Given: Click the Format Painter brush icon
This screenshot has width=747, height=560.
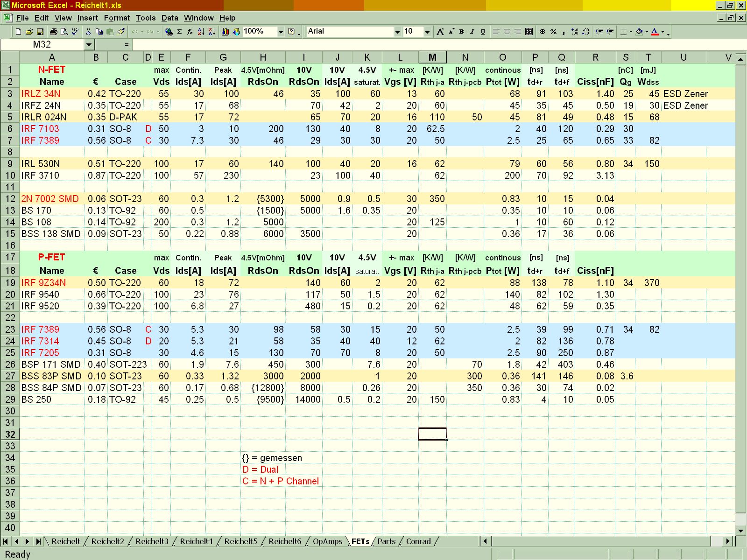Looking at the screenshot, I should [121, 32].
